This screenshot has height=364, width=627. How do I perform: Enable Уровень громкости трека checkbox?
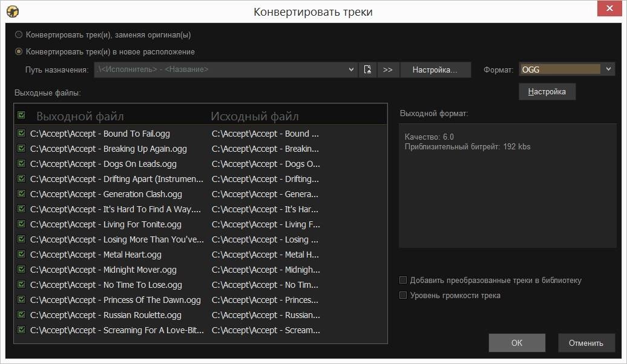coord(403,295)
